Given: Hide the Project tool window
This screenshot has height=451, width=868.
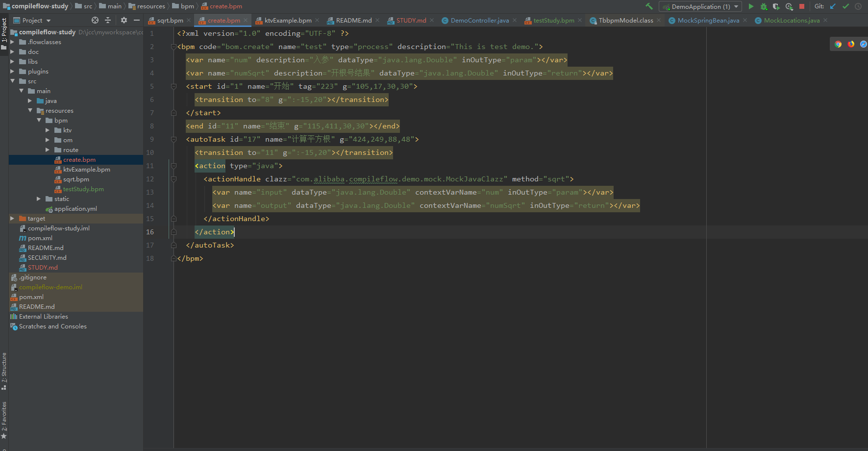Looking at the screenshot, I should (x=137, y=20).
